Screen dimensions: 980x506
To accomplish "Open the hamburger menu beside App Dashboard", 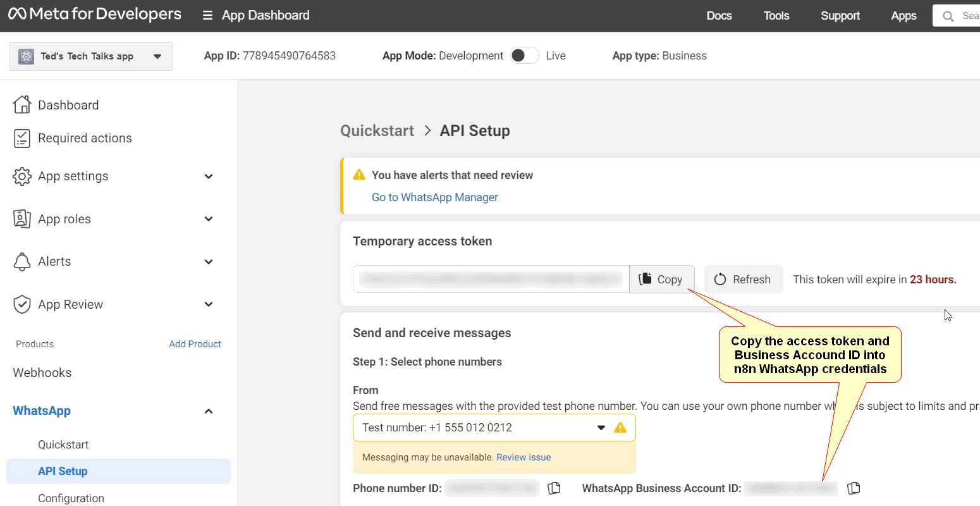I will 207,15.
